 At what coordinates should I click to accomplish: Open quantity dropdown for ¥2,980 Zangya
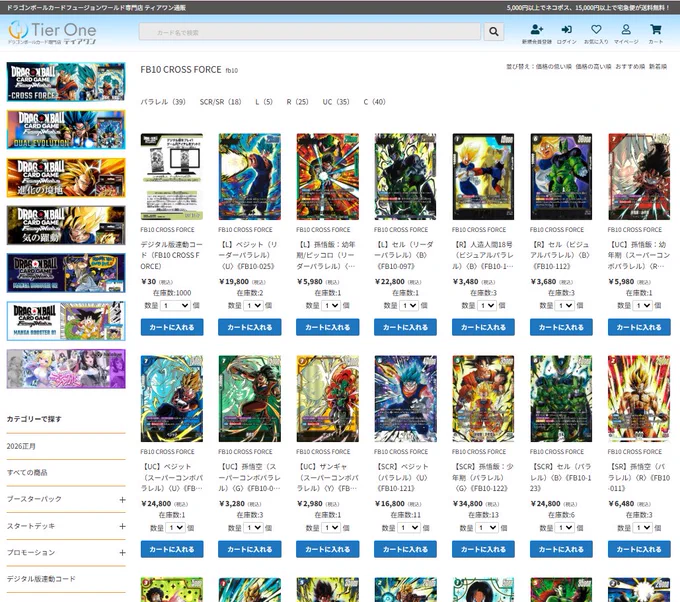coord(331,528)
